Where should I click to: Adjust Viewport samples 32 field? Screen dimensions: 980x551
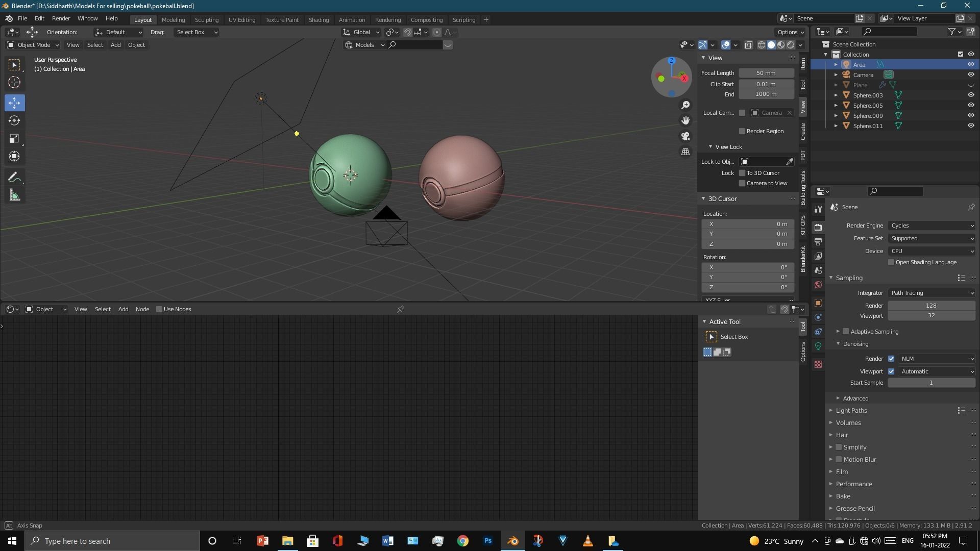point(932,315)
